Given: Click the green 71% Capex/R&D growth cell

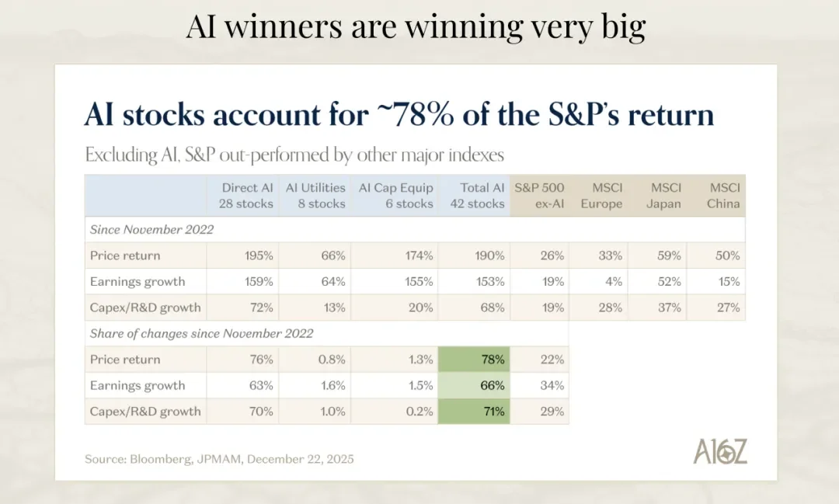Looking at the screenshot, I should pyautogui.click(x=474, y=412).
